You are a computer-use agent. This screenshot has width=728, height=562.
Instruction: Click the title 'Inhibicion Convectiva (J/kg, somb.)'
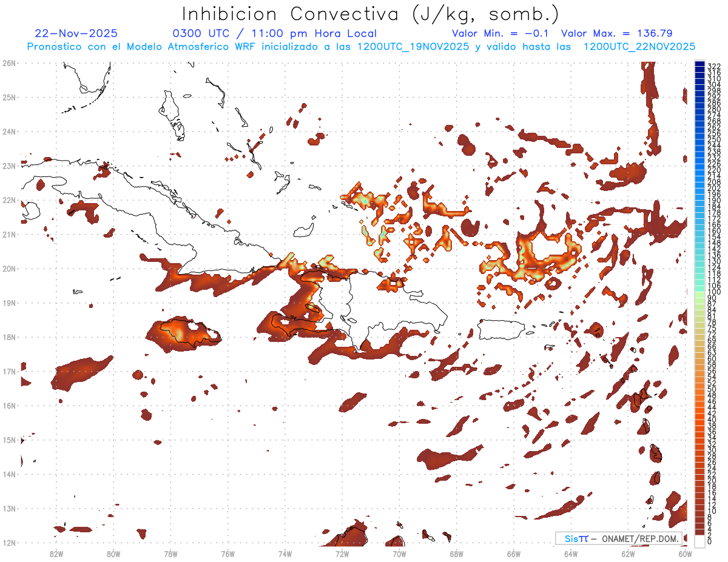[x=371, y=14]
